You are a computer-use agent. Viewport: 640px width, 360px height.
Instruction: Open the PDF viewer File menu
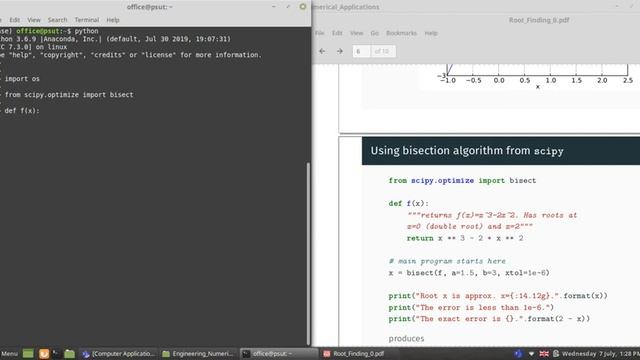click(320, 33)
